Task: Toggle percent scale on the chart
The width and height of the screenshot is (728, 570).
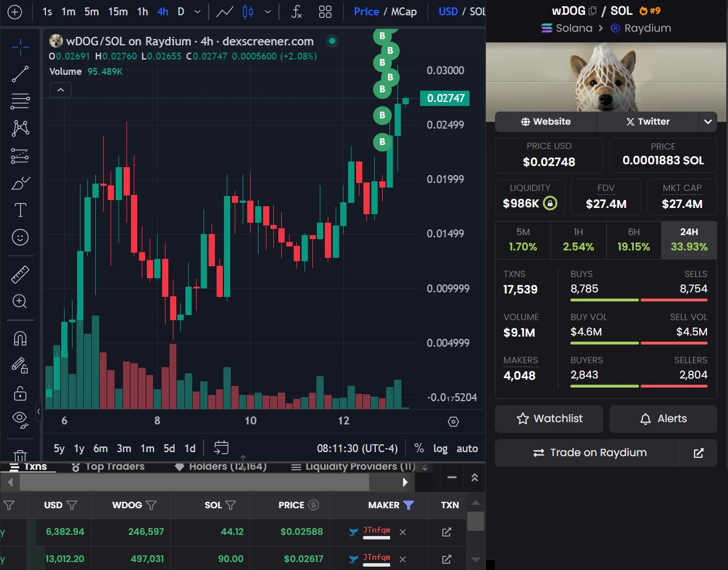Action: pyautogui.click(x=419, y=448)
